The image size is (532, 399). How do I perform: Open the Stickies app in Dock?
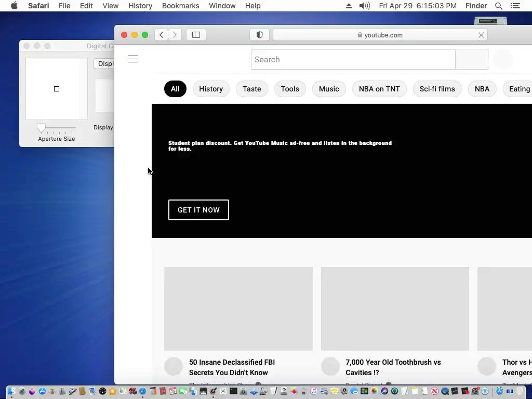pyautogui.click(x=334, y=391)
